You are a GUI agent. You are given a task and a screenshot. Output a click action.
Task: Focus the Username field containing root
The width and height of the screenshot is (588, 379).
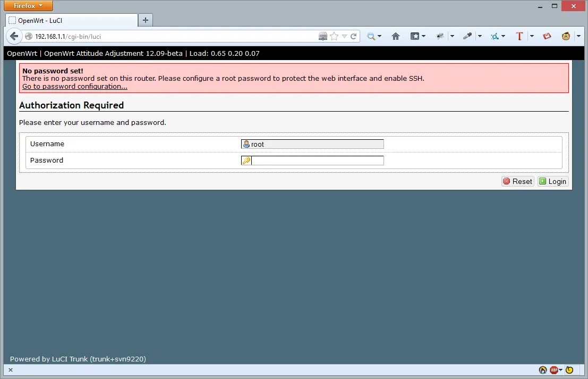pos(312,144)
